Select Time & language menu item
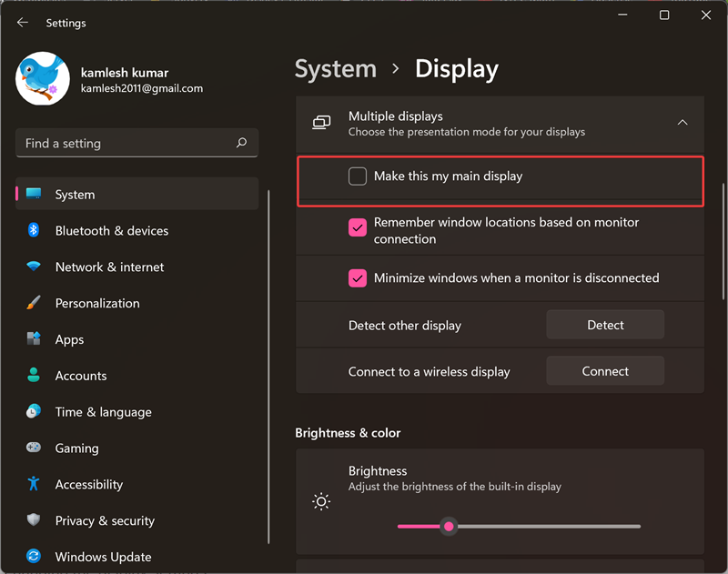The width and height of the screenshot is (728, 574). (103, 412)
